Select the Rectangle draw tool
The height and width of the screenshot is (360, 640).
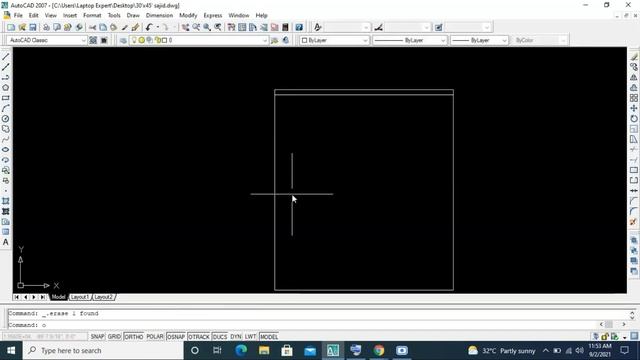(x=6, y=98)
